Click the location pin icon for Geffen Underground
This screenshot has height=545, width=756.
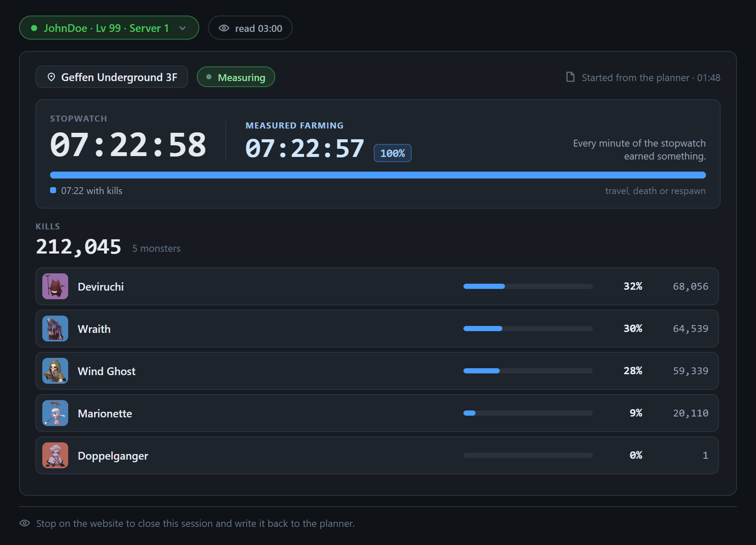(x=51, y=77)
